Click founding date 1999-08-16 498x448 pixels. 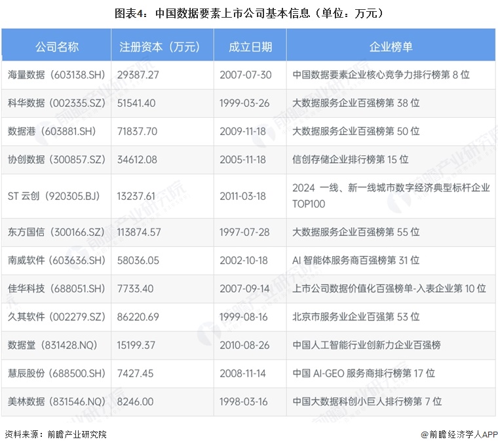[244, 317]
